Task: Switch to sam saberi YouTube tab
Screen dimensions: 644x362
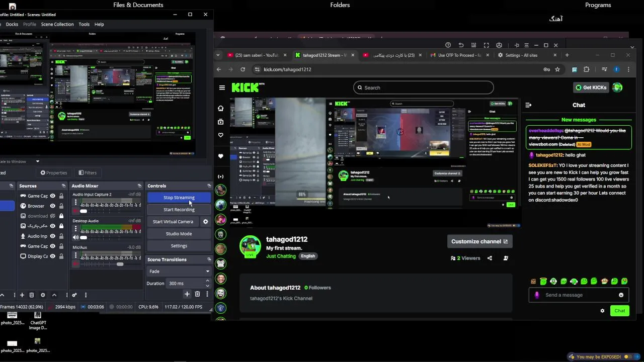Action: 257,55
